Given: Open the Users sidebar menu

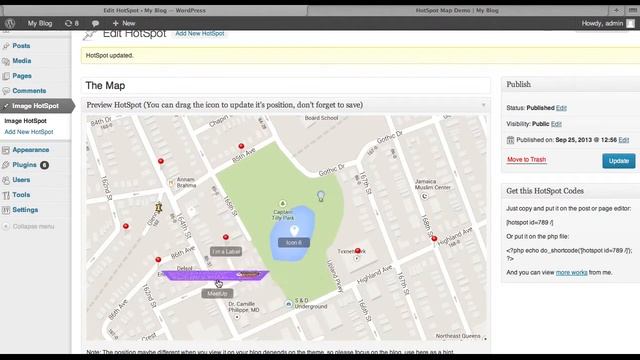Looking at the screenshot, I should tap(21, 180).
